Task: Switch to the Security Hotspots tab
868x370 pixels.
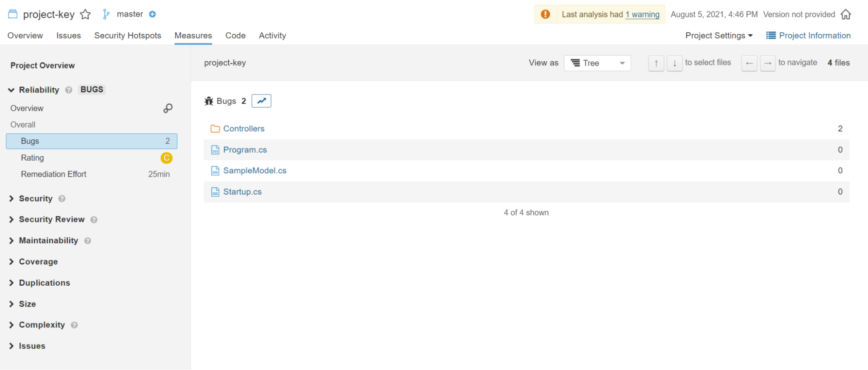Action: [x=128, y=36]
